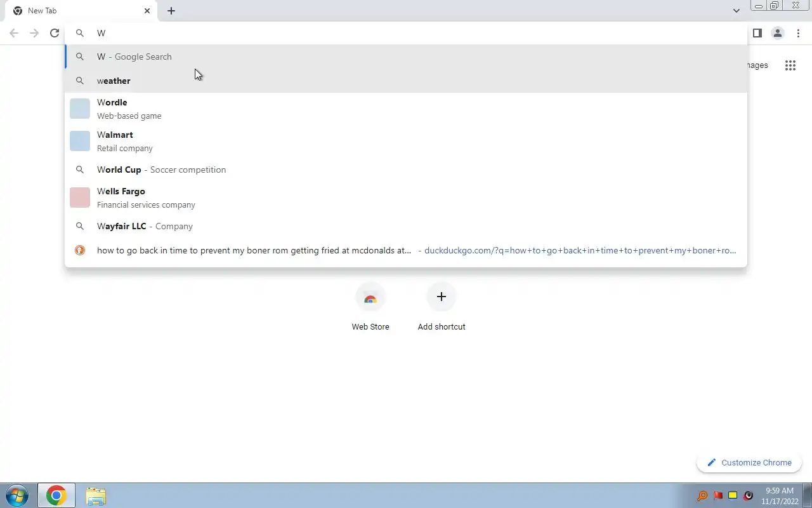Open the Windows Start menu orb
The height and width of the screenshot is (508, 812).
17,495
